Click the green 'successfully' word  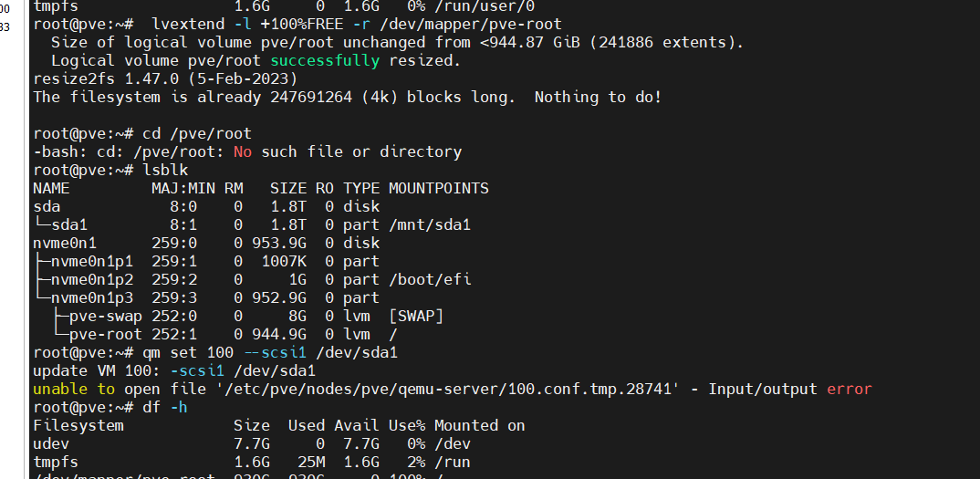324,60
